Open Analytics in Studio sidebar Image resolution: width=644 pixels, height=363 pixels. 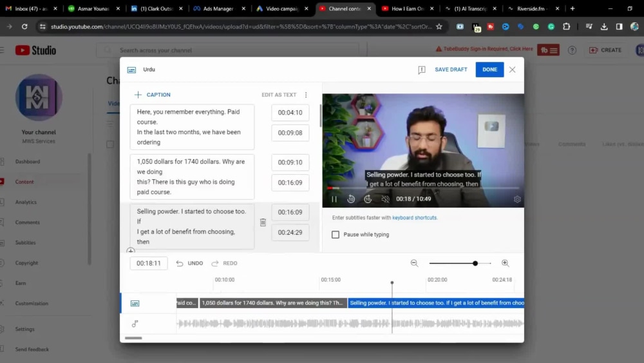26,202
